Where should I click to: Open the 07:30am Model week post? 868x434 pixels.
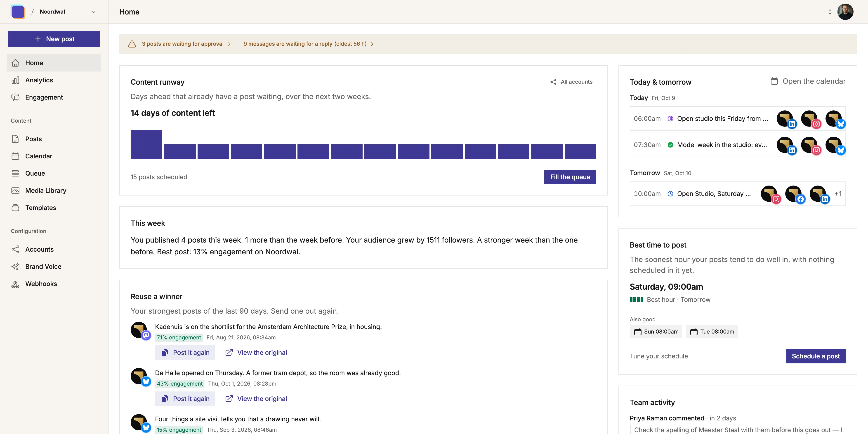[737, 145]
